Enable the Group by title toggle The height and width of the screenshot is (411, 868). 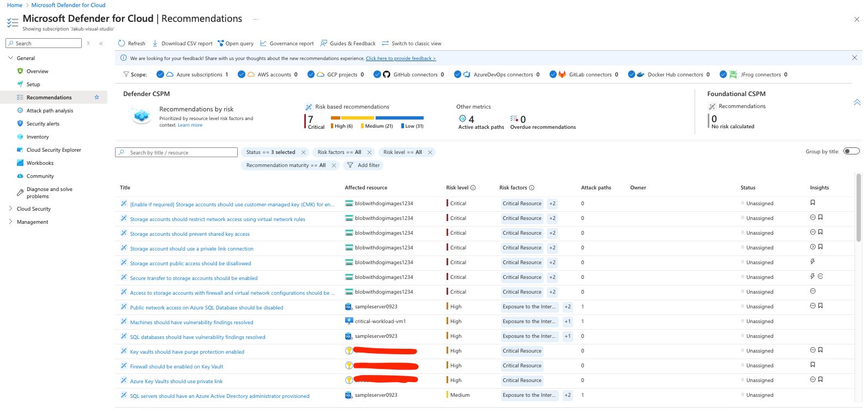[x=852, y=151]
